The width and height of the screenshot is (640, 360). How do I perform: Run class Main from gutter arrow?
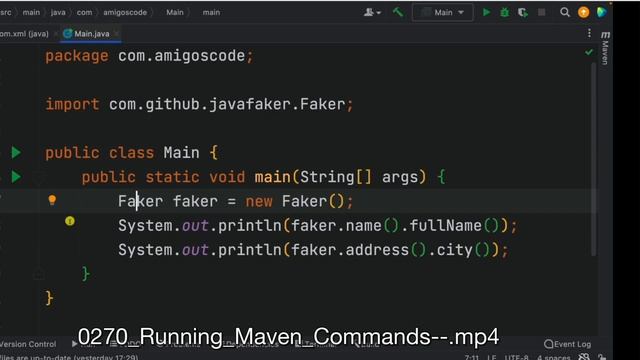pos(16,152)
